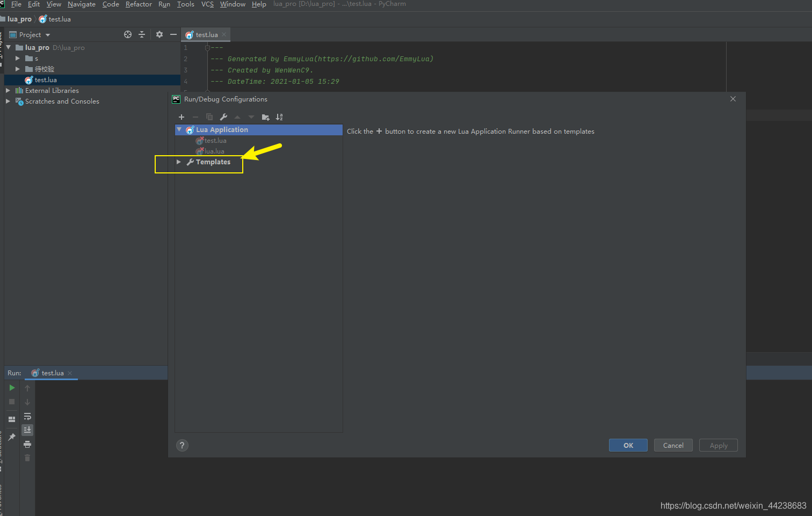This screenshot has height=516, width=812.
Task: Click the stop process square icon
Action: [x=12, y=402]
